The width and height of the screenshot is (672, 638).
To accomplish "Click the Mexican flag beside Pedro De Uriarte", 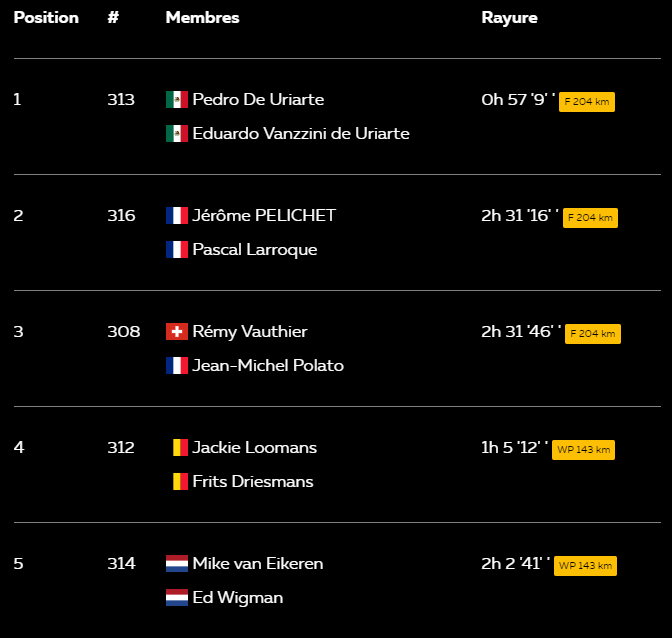I will tap(177, 99).
